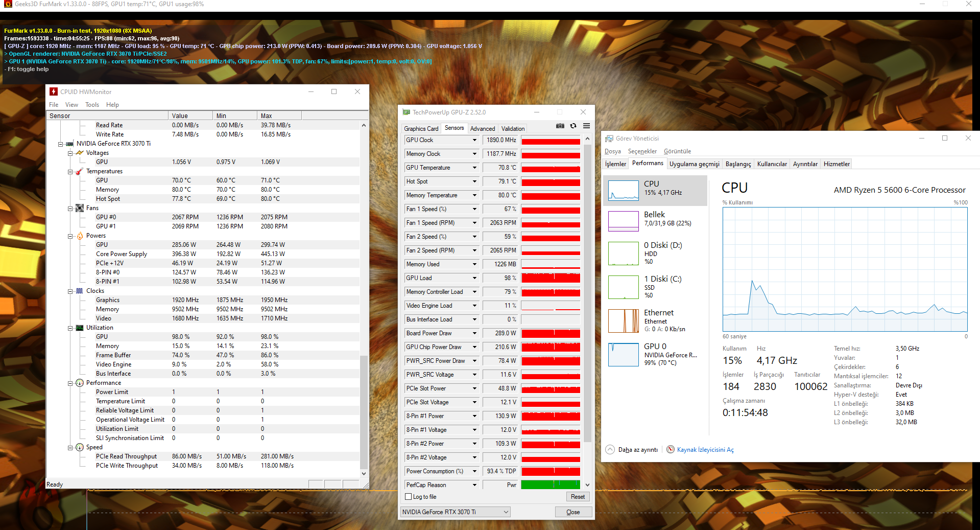This screenshot has height=530, width=980.
Task: Select the Ethernet graph thumbnail
Action: click(x=624, y=321)
